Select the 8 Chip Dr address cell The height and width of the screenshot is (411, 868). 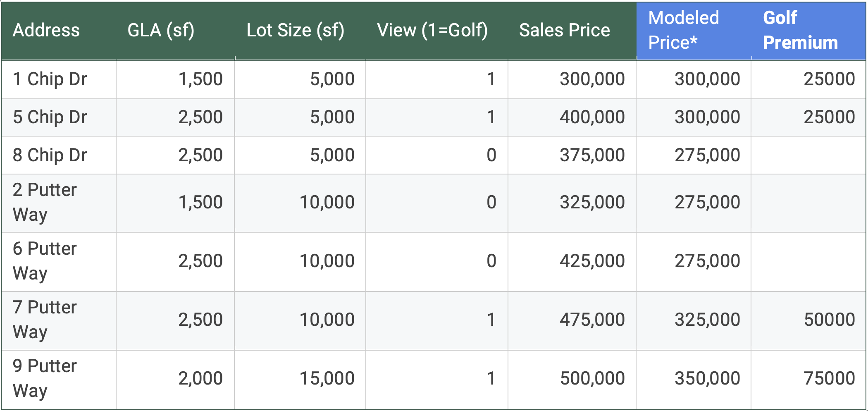[50, 155]
